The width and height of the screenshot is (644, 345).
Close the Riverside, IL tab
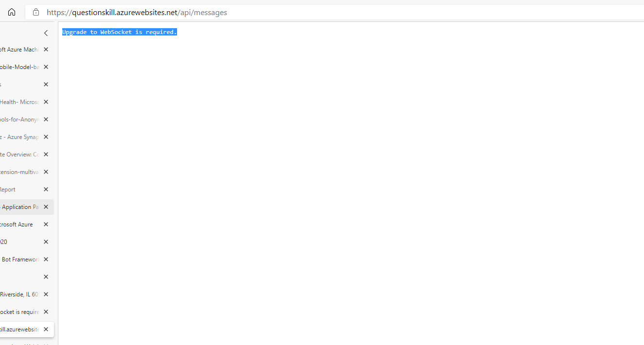click(45, 294)
